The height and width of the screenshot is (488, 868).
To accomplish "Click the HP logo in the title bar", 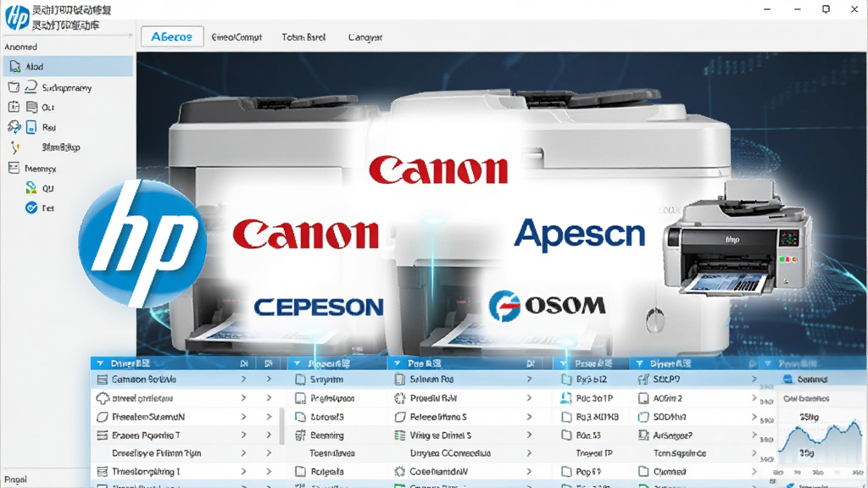I will pos(17,17).
